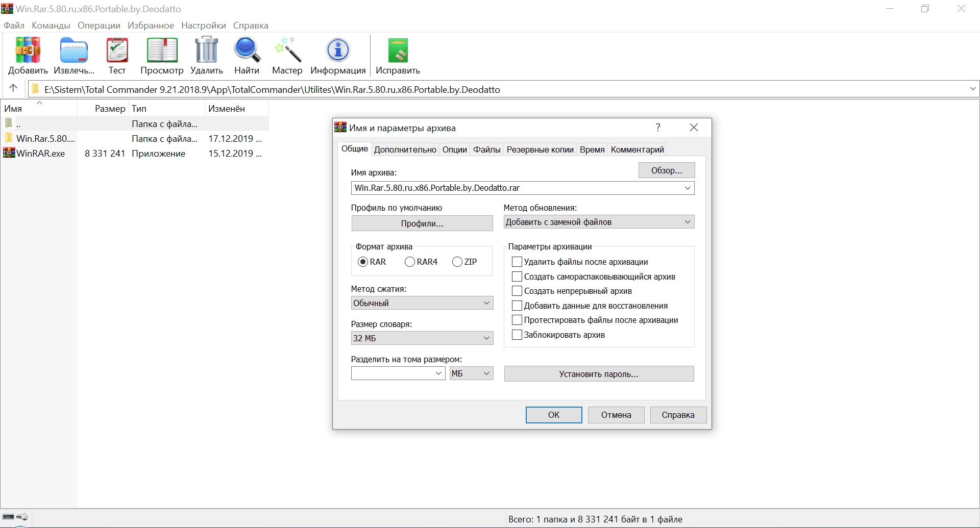Click WinRAR.exe file icon in list
The width and height of the screenshot is (980, 528).
9,153
